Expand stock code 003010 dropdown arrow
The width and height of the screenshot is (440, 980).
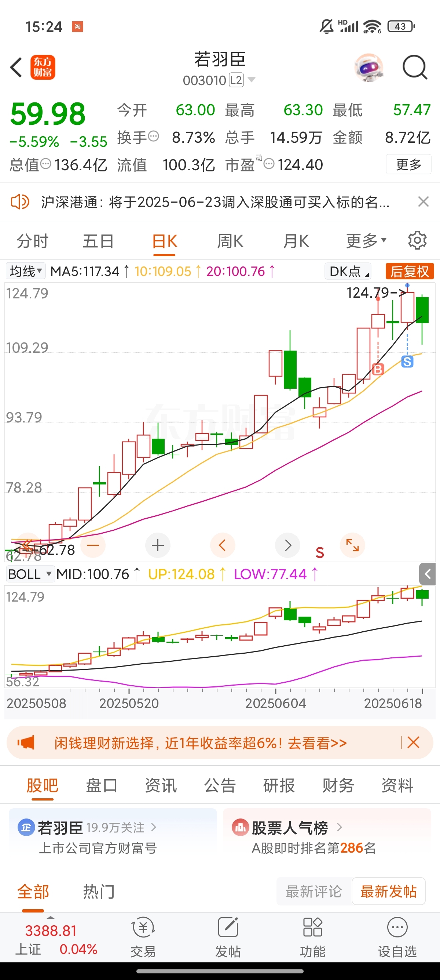pyautogui.click(x=252, y=80)
